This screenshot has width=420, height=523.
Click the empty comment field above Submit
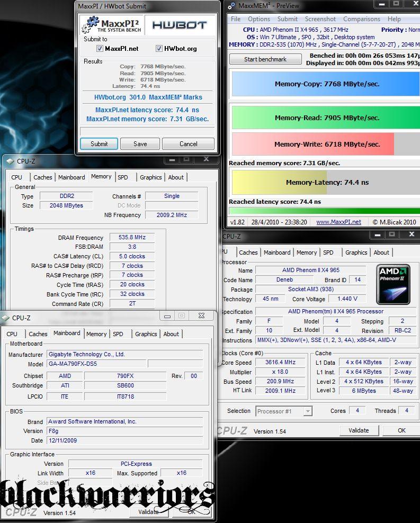tap(147, 131)
